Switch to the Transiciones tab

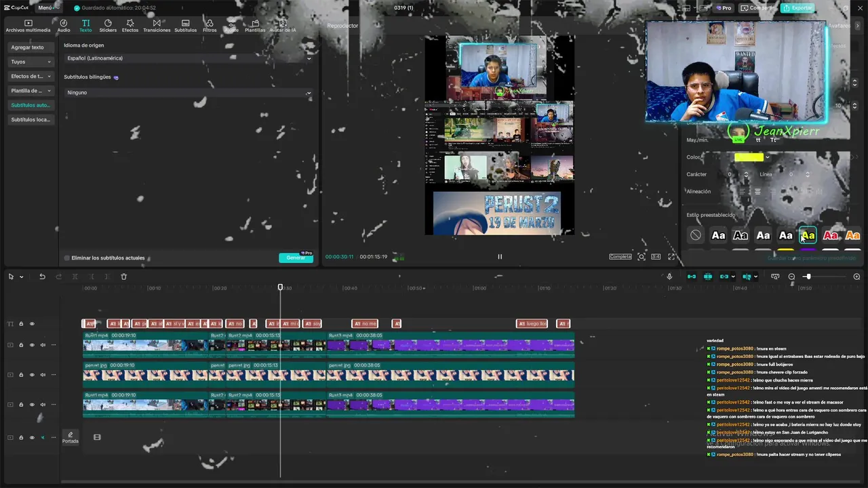(x=157, y=26)
